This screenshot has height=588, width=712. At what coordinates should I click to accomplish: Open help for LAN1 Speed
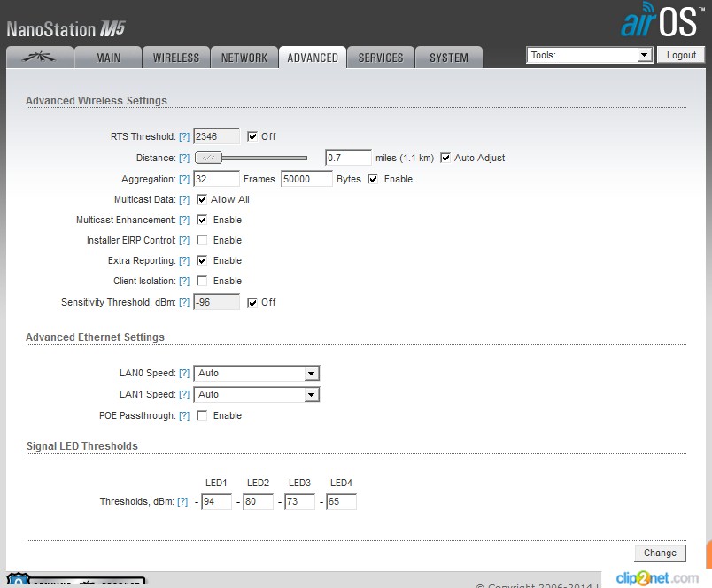pos(184,395)
